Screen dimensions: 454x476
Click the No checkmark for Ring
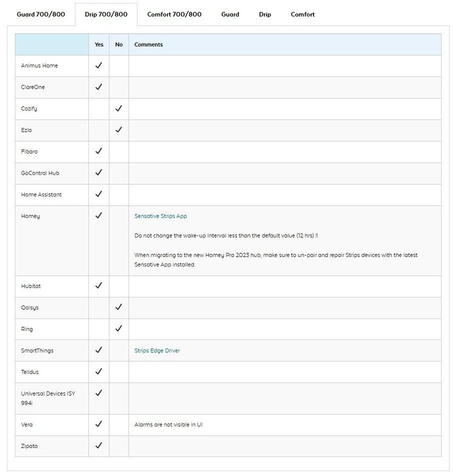click(x=119, y=328)
